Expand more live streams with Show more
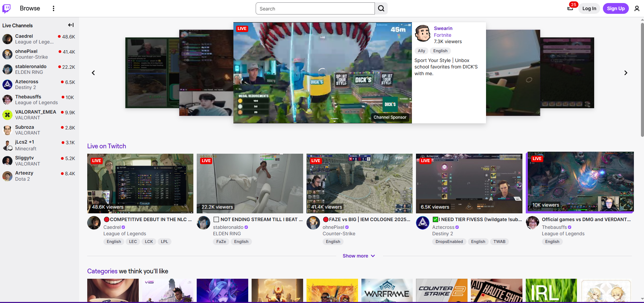 [359, 256]
